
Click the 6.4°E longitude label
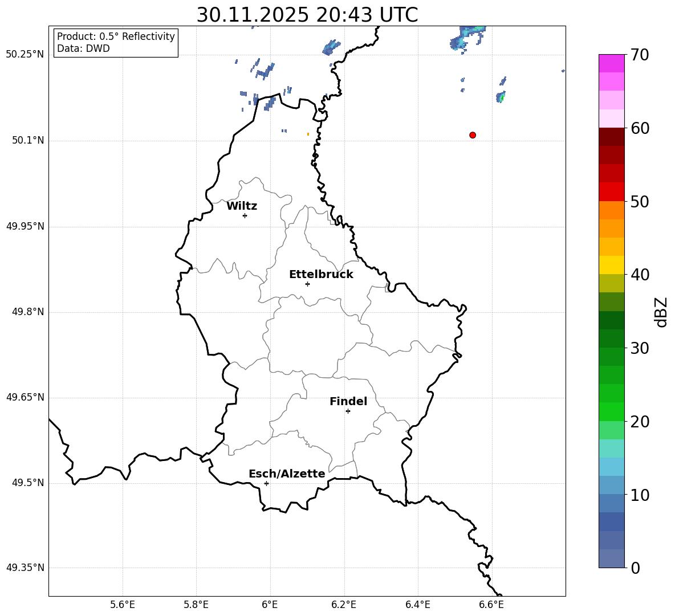pos(418,605)
